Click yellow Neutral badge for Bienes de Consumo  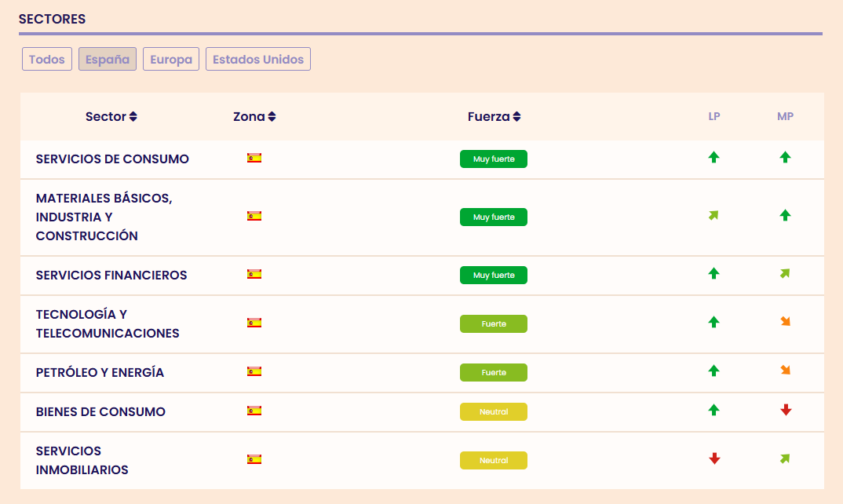point(494,411)
